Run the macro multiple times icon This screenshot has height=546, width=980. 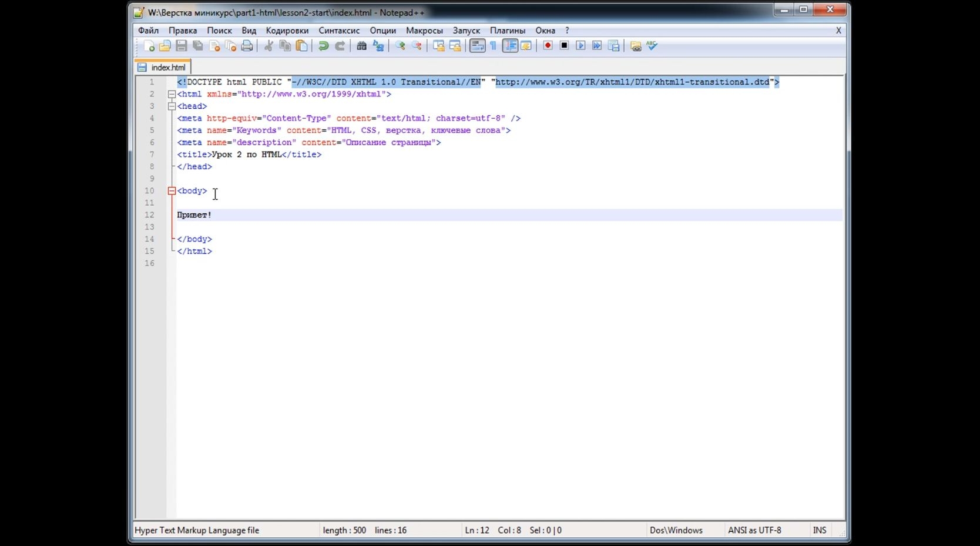(x=597, y=46)
